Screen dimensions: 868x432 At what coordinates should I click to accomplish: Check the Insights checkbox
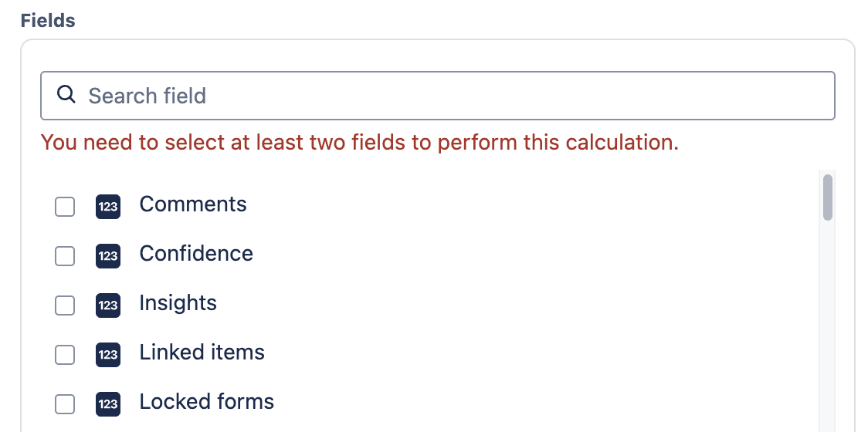tap(65, 305)
